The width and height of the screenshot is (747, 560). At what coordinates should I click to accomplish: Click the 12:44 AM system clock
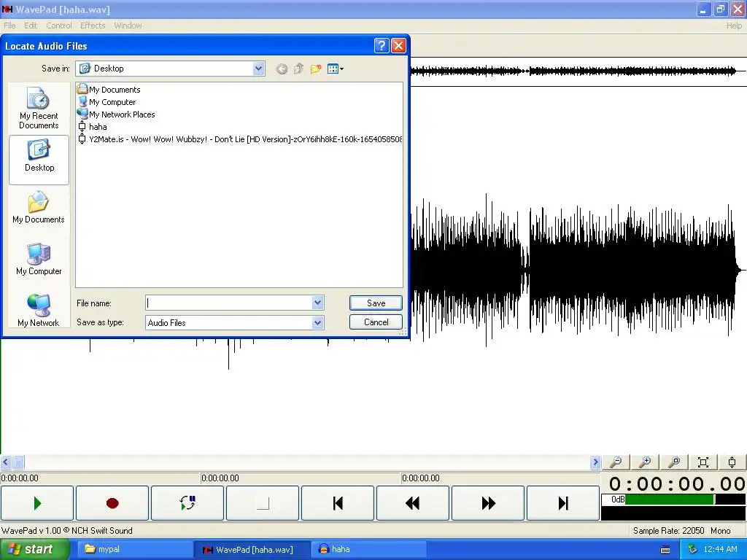[x=720, y=550]
